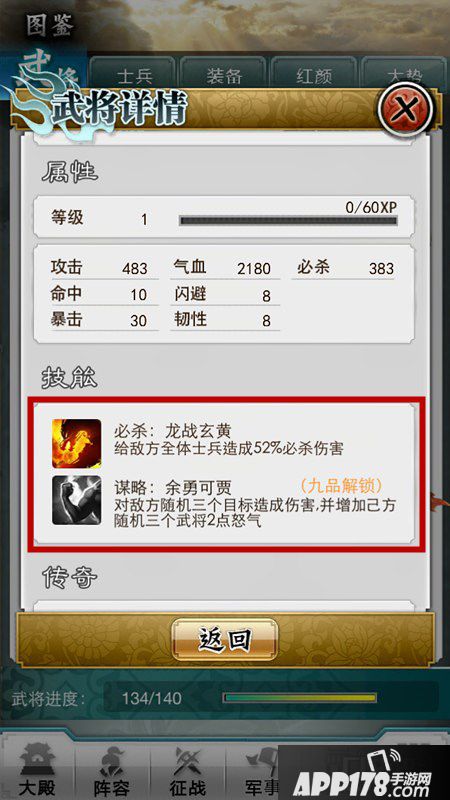Click the 武将进度 134/140 progress bar
This screenshot has height=800, width=450.
[x=299, y=697]
